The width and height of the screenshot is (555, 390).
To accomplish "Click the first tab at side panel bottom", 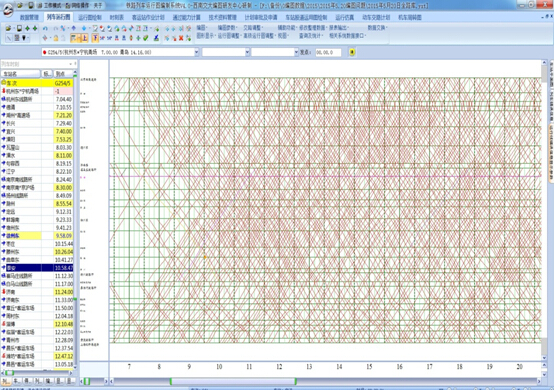I will 5,381.
